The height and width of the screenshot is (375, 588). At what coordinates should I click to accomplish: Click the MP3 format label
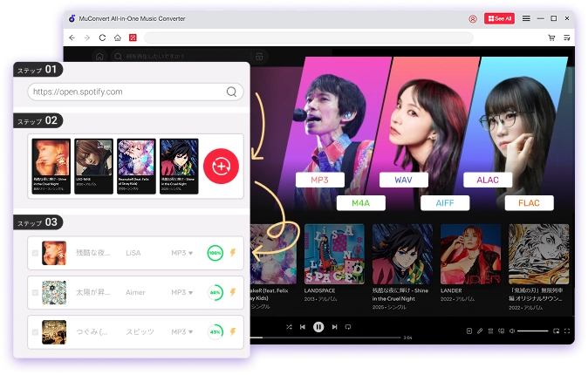[320, 180]
